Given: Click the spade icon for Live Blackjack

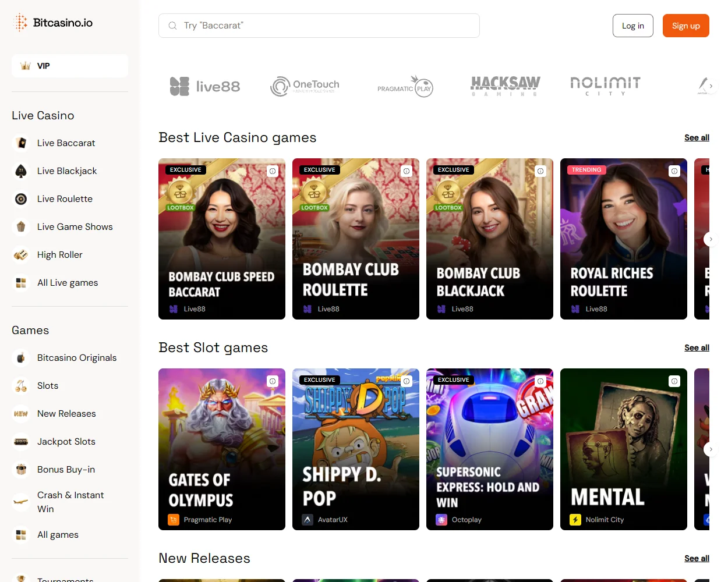Looking at the screenshot, I should 21,171.
